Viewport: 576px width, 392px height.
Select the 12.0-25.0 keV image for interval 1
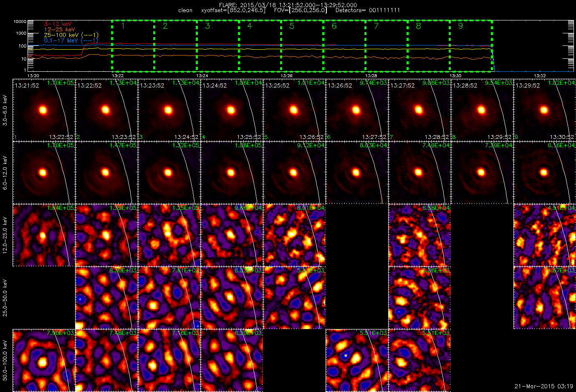click(44, 235)
